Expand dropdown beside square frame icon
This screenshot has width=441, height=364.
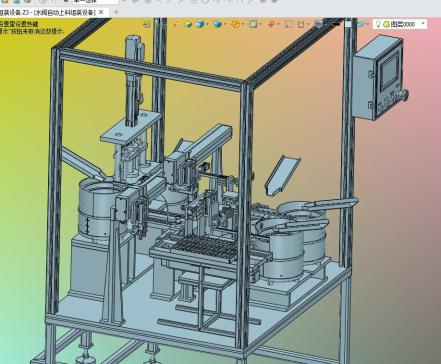click(x=260, y=24)
